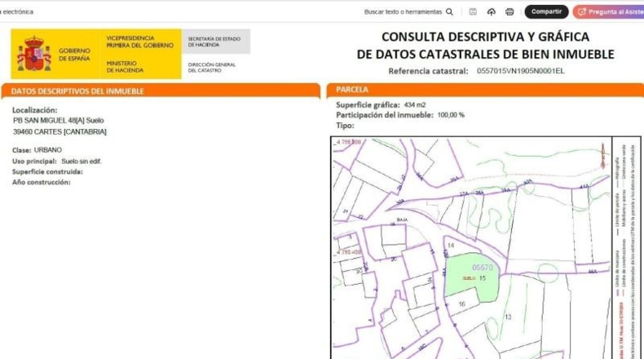The image size is (644, 359).
Task: Click the 'DATOS DESCRIPTIVOS DEL INMUEBLE' header
Action: [x=77, y=91]
